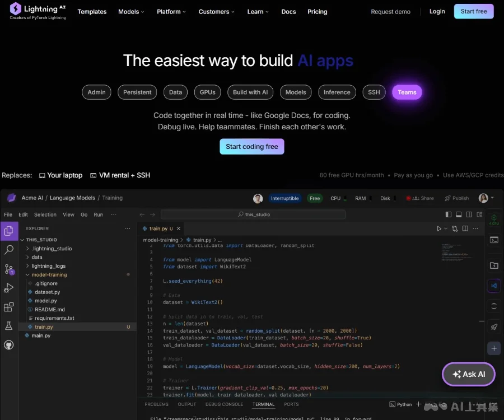Screen dimensions: 504x420
Task: Click the this_studio search field
Action: 253,214
